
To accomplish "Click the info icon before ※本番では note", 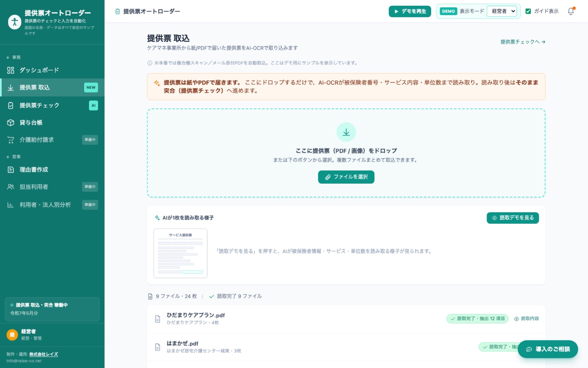I will (x=150, y=63).
